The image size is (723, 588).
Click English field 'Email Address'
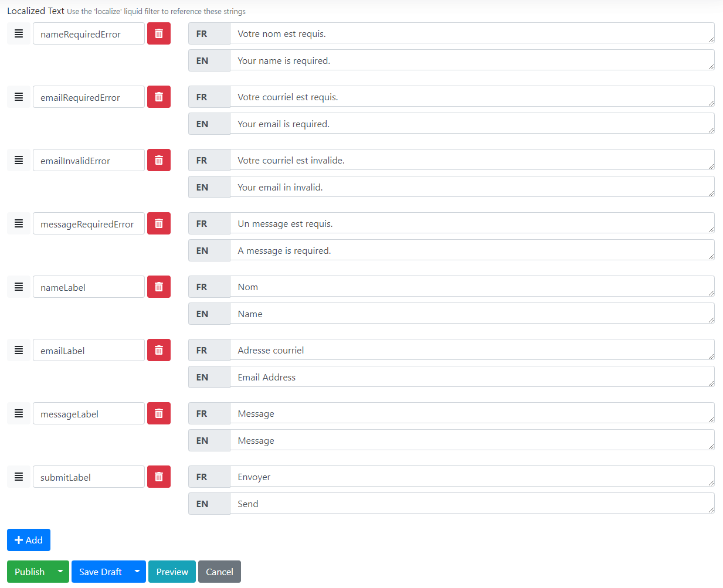[x=472, y=377]
